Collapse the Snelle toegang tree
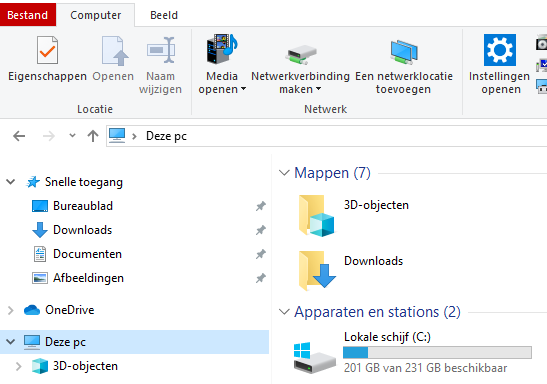The height and width of the screenshot is (384, 547). [x=11, y=182]
